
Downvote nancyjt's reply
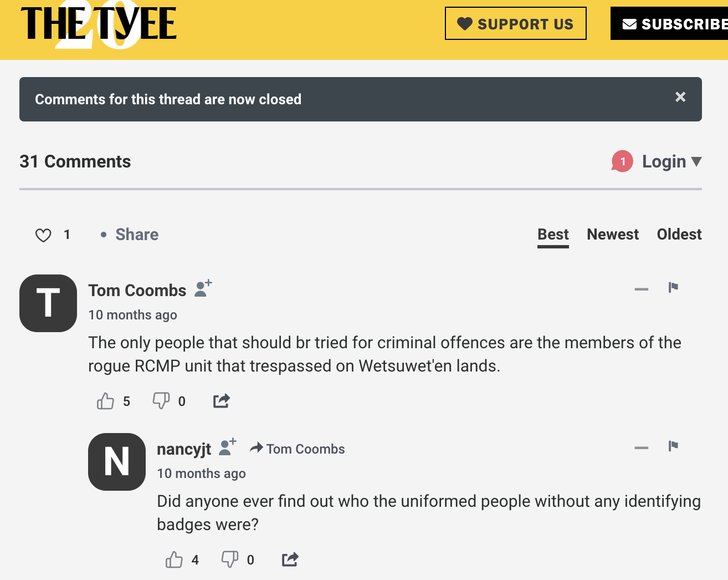(x=230, y=559)
